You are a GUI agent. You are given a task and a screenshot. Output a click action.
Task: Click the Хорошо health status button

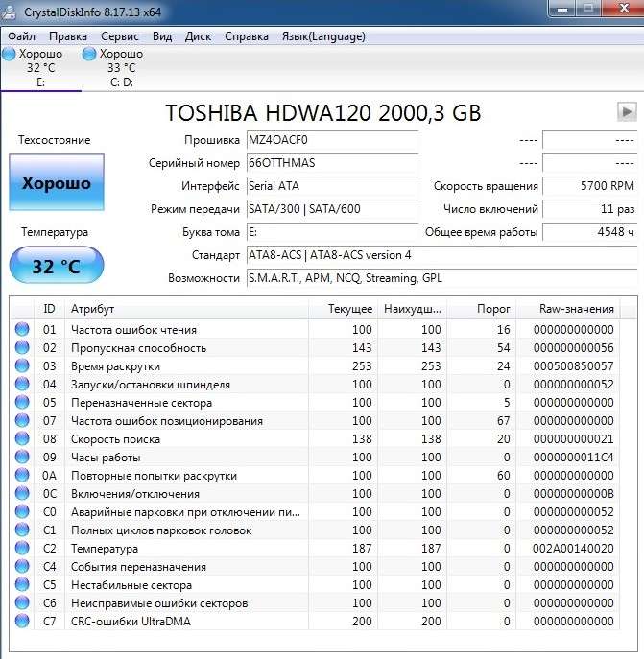56,182
